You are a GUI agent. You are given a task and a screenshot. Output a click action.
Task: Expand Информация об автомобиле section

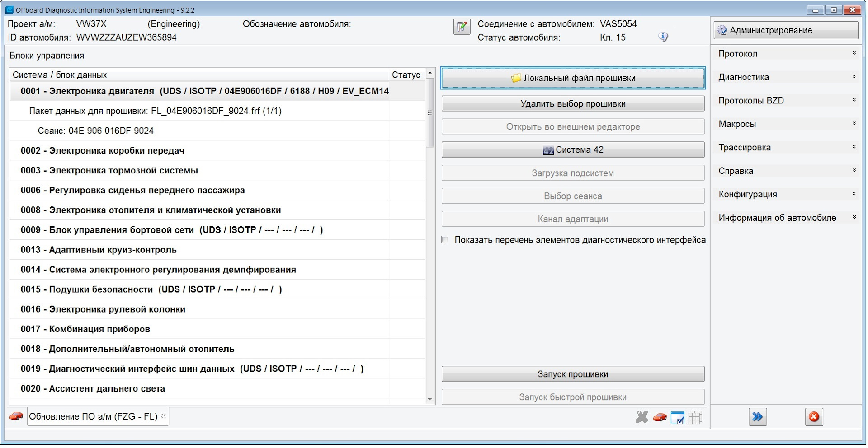pos(787,218)
